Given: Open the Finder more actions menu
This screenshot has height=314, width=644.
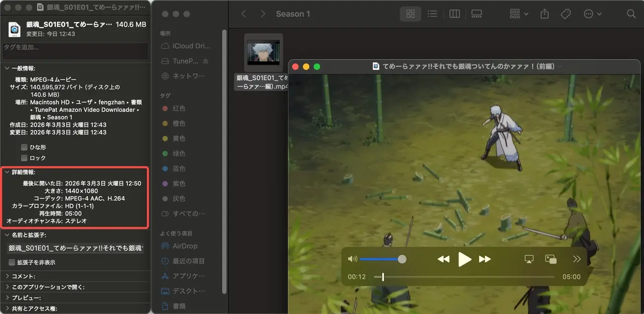Looking at the screenshot, I should (x=592, y=14).
